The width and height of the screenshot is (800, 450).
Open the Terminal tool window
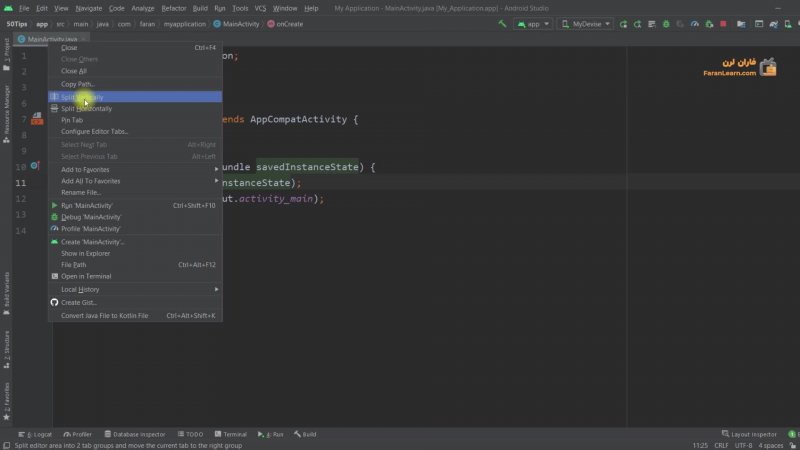point(230,434)
